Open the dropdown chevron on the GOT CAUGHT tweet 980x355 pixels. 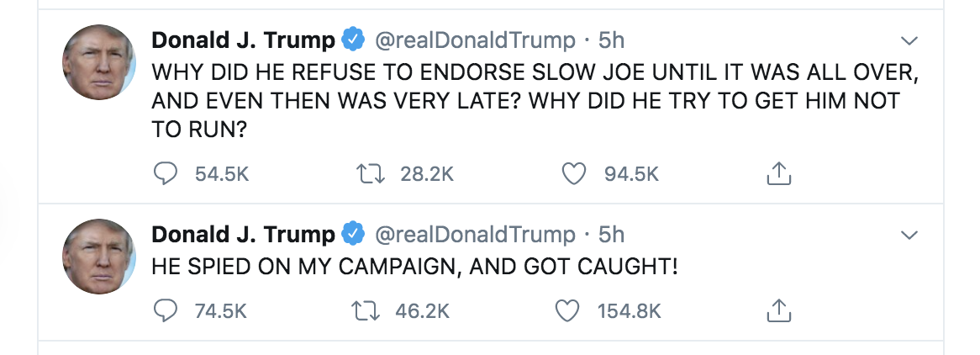coord(909,236)
